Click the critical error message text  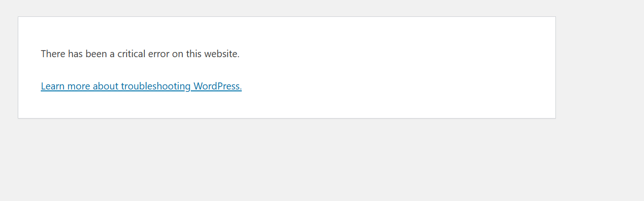click(140, 54)
